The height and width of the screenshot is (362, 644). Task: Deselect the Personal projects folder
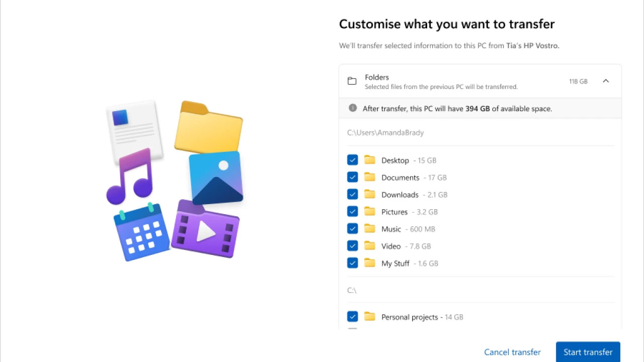tap(352, 316)
